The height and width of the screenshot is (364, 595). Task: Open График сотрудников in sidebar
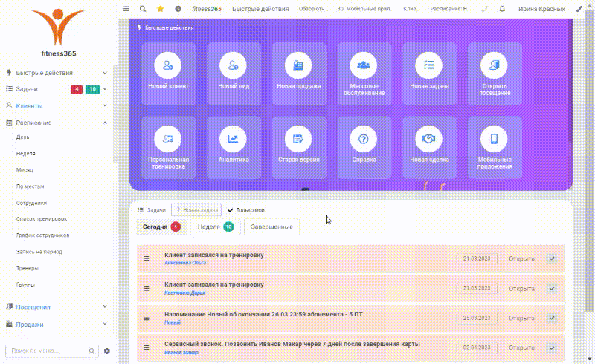43,235
